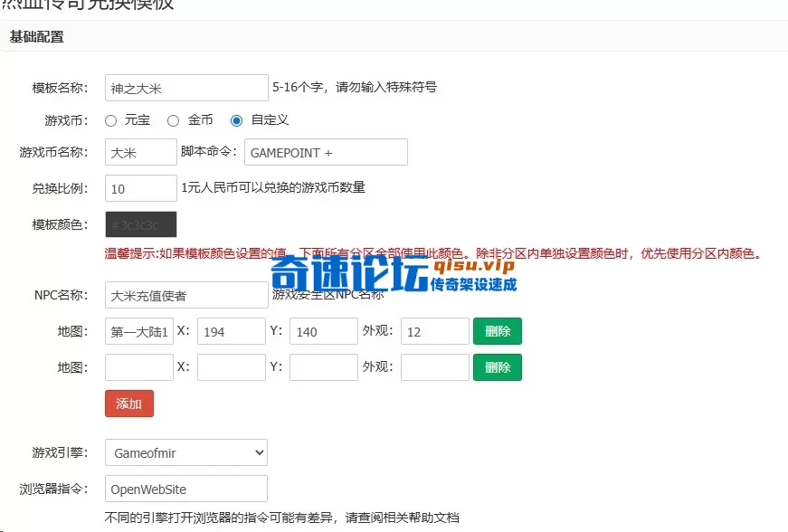Select the 自定义 radio button

(x=236, y=120)
